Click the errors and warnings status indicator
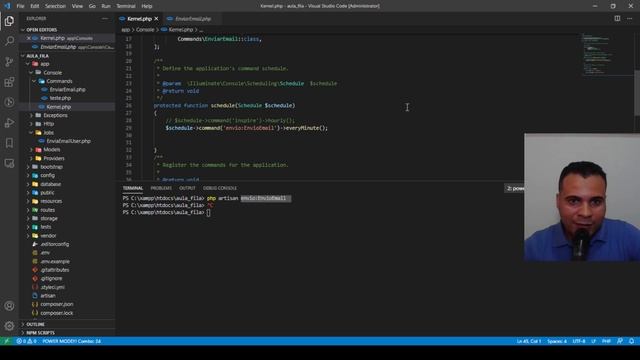This screenshot has width=640, height=360. coord(27,341)
